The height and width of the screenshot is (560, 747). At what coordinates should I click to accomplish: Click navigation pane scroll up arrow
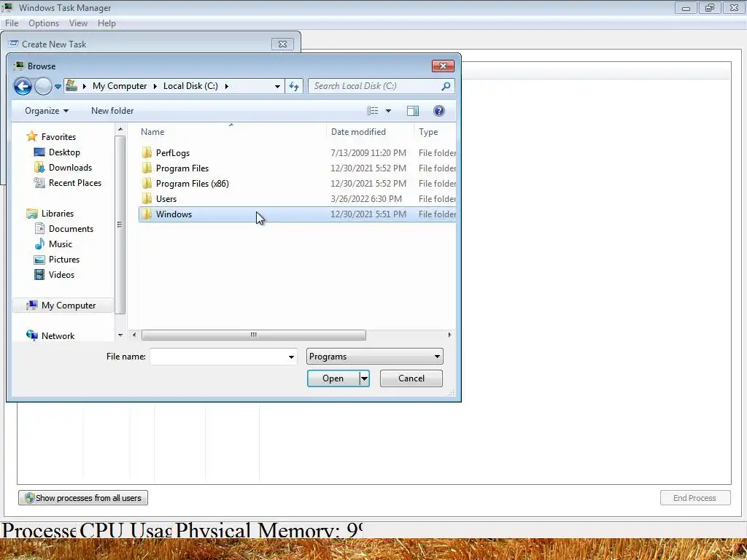tap(120, 129)
